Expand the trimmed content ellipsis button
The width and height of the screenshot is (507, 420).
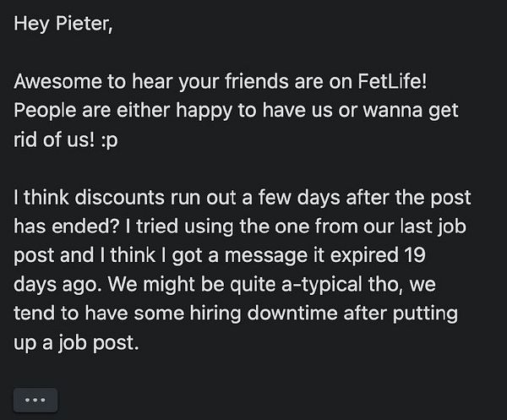click(x=35, y=400)
